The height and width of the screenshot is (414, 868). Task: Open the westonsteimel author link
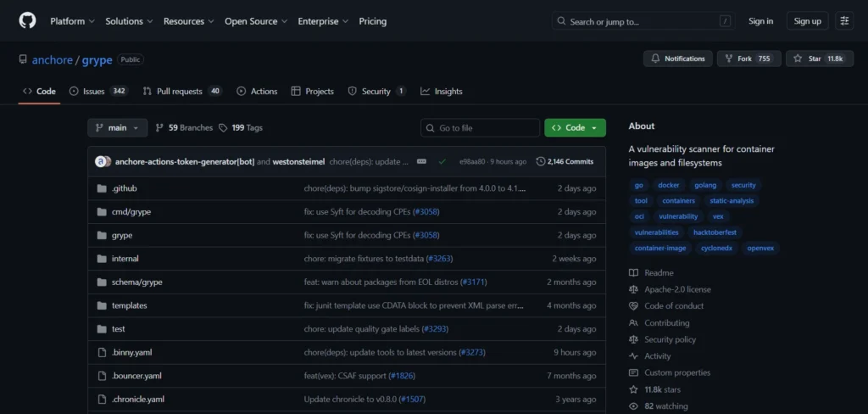pos(298,162)
